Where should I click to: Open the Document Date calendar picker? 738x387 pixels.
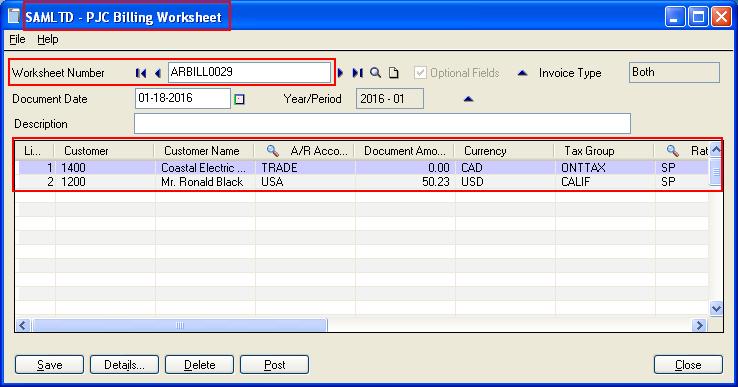coord(240,99)
